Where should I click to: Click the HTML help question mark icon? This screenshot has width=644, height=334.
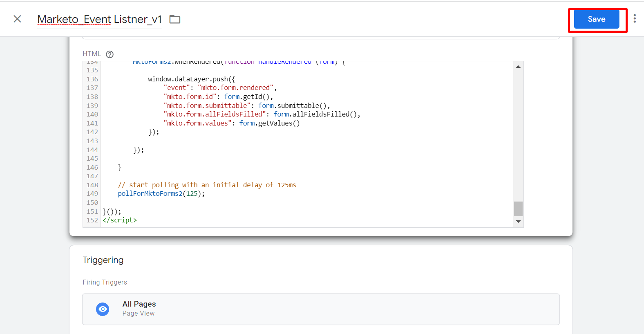110,54
